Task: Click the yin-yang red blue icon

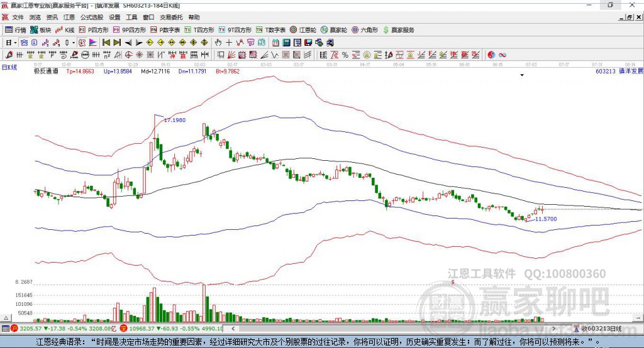Action: tap(491, 55)
